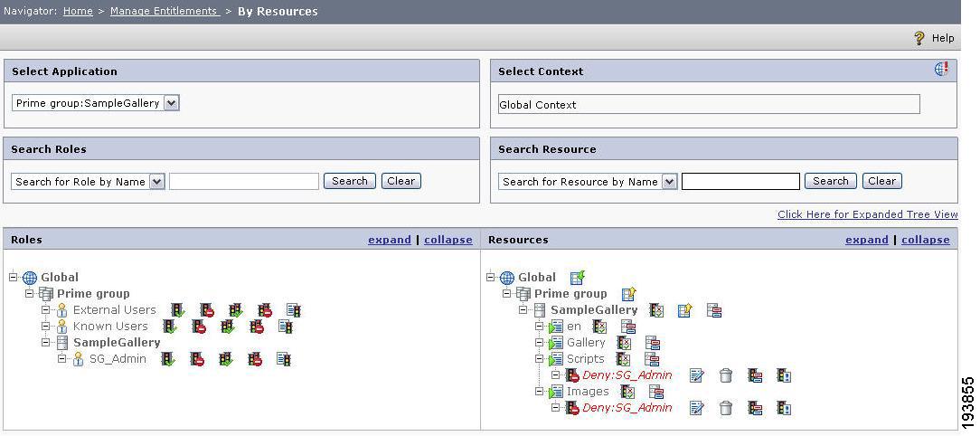Click traffic light info icon for Images Deny:SG_Admin
This screenshot has width=980, height=436.
point(784,407)
